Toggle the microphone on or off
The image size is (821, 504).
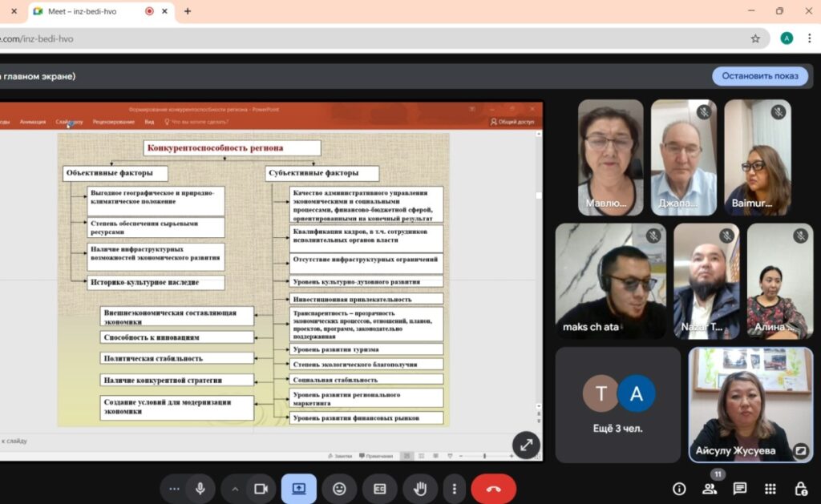click(x=200, y=489)
